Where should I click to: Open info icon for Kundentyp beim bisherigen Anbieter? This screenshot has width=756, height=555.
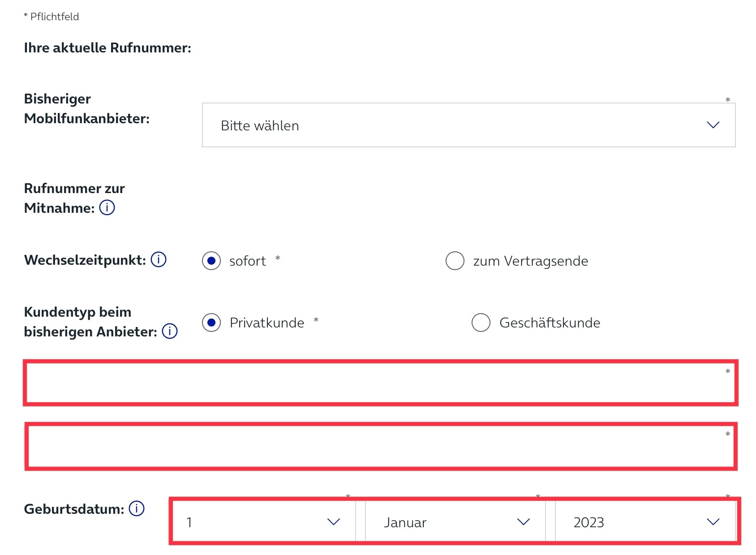pos(170,331)
